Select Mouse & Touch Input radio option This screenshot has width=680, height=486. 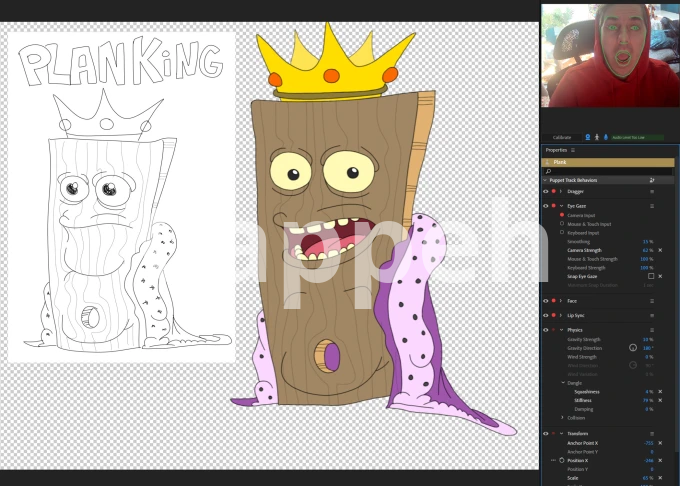(562, 224)
